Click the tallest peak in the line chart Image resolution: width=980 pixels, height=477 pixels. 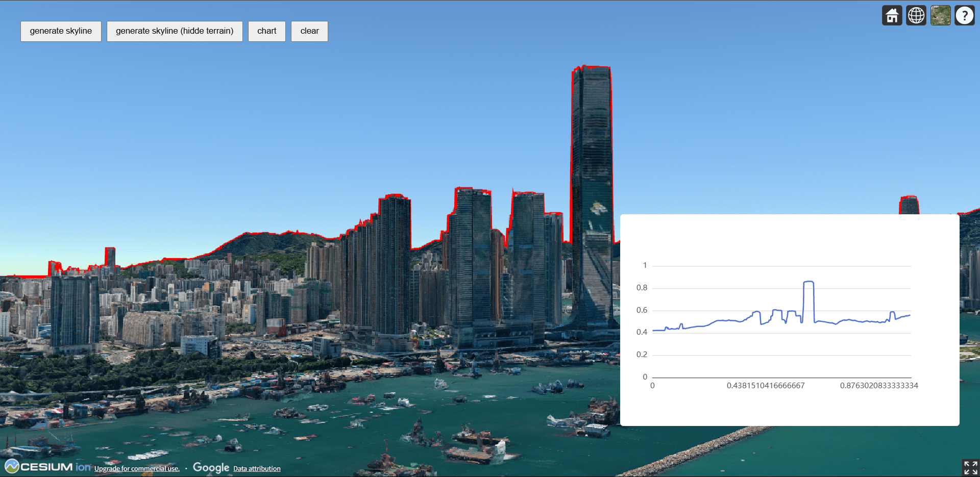click(808, 282)
